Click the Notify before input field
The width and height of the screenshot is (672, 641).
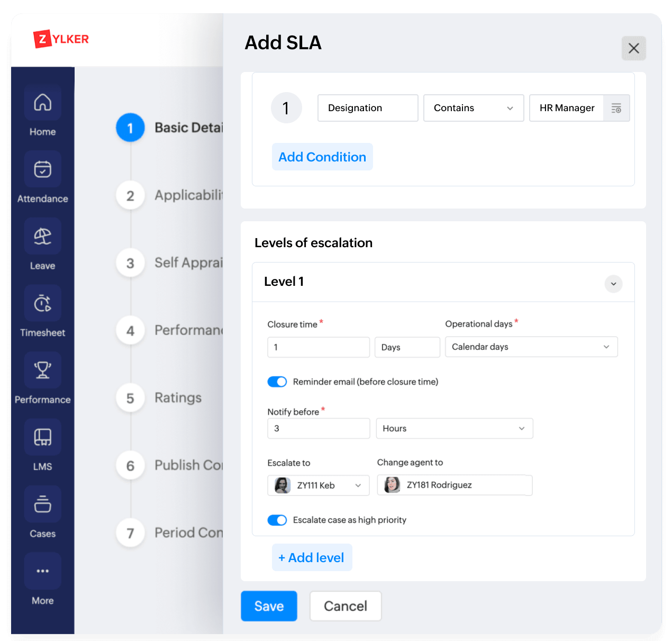coord(319,429)
